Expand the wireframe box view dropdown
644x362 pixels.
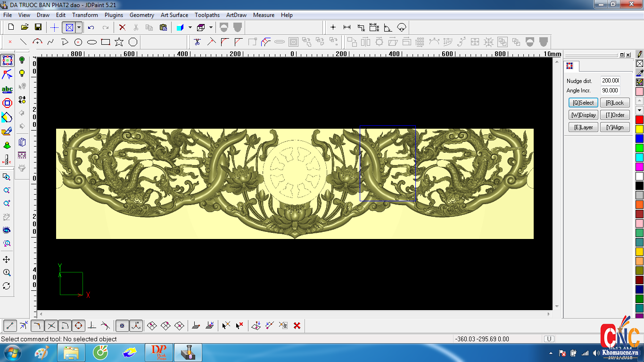(x=211, y=27)
